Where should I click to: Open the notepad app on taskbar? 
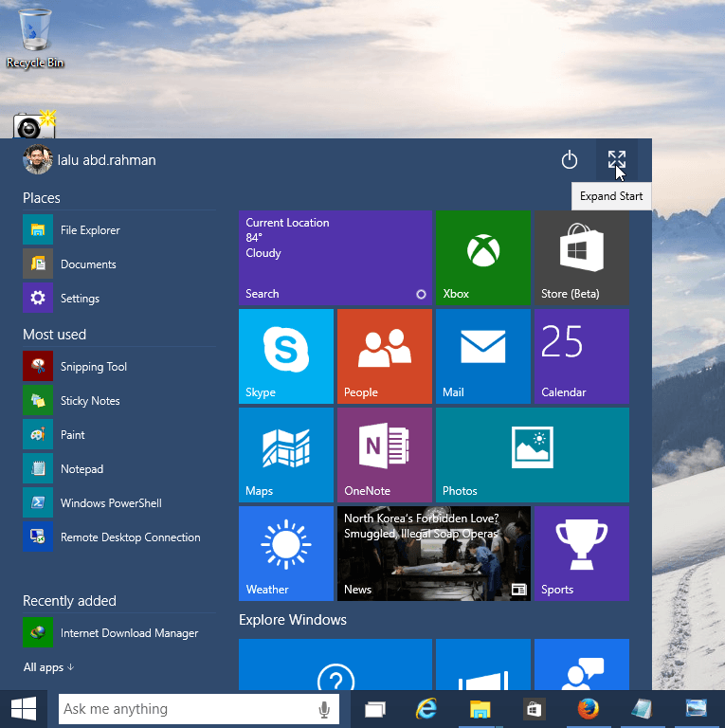coord(643,709)
